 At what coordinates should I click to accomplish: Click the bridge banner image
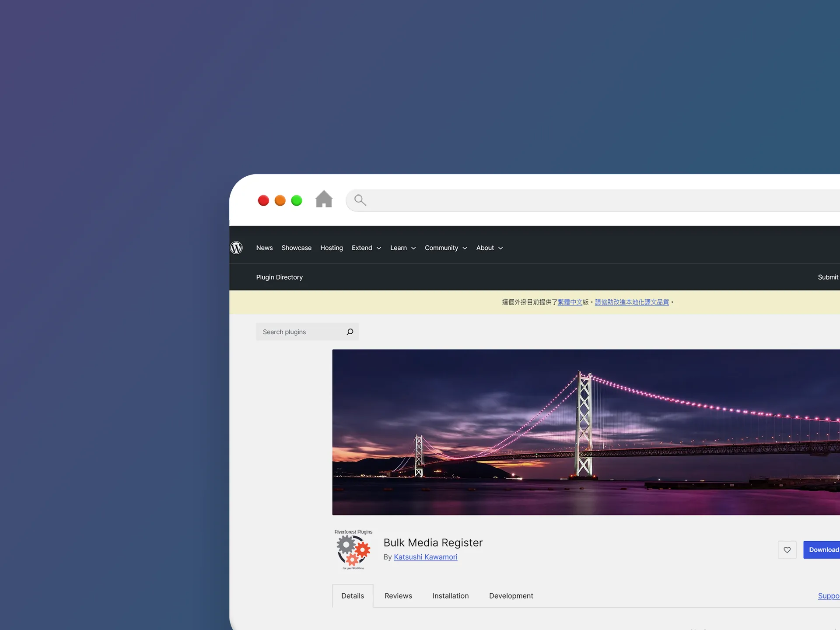tap(586, 432)
